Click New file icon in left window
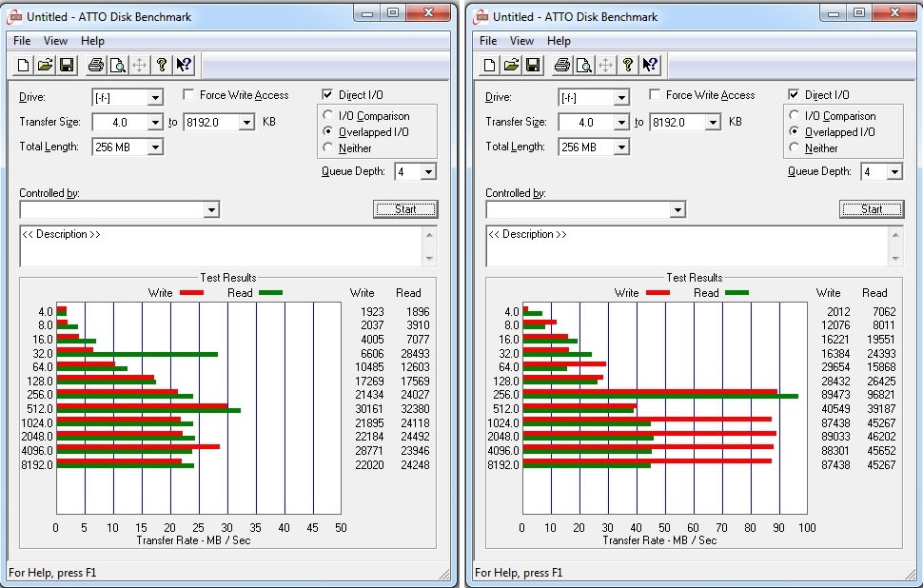Image resolution: width=923 pixels, height=588 pixels. point(23,65)
